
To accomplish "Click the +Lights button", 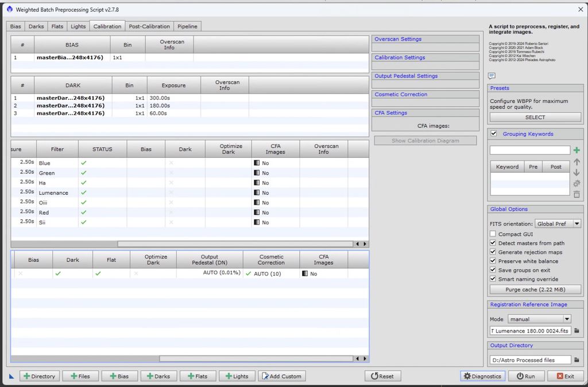I will click(237, 376).
